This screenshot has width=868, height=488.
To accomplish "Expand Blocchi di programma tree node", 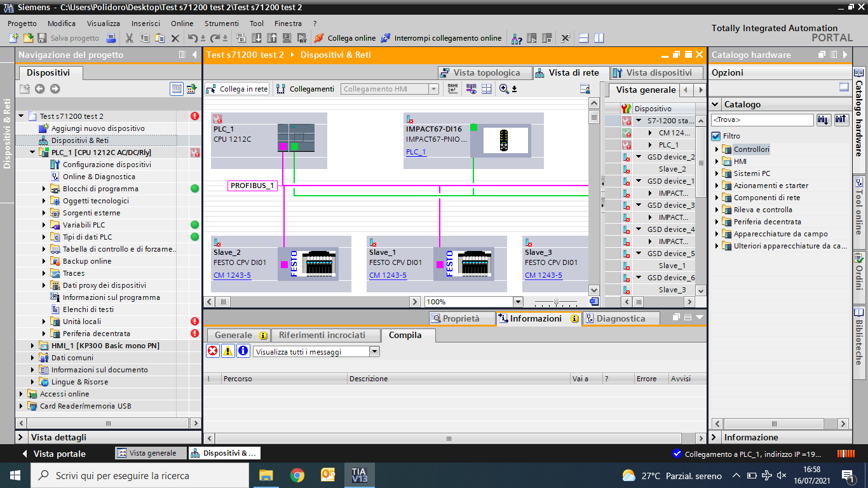I will coord(44,189).
